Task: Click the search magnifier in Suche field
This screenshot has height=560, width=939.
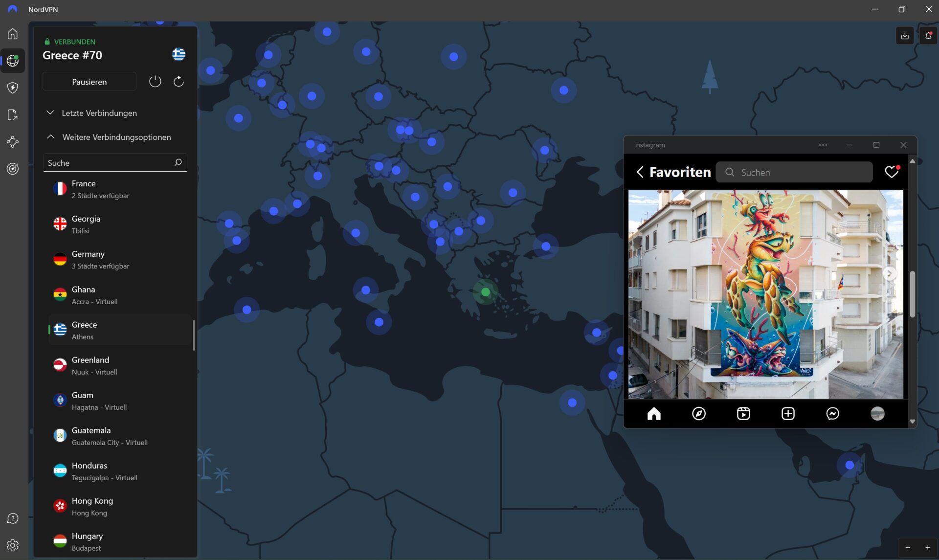Action: tap(178, 162)
